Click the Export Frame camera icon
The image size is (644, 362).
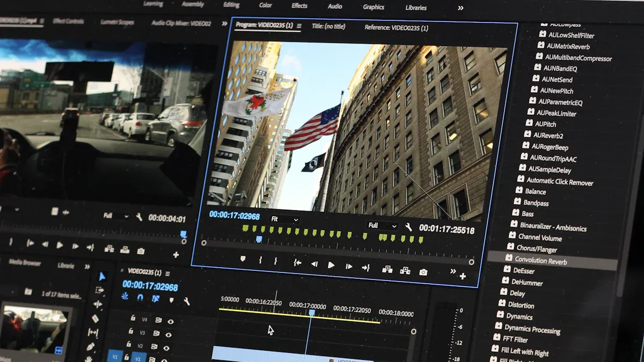(x=423, y=271)
